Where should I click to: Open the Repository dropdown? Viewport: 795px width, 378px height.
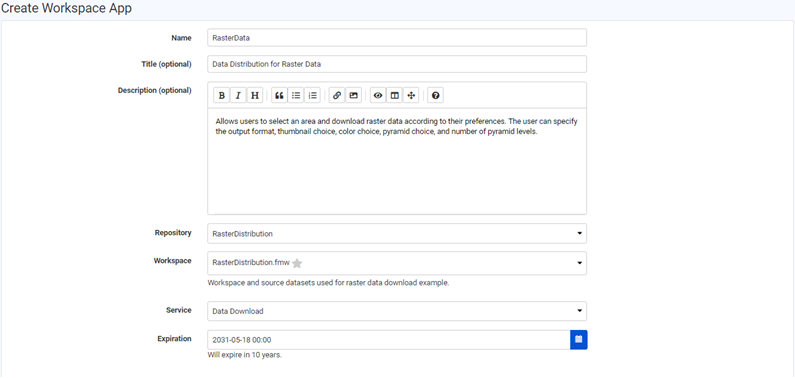(397, 234)
